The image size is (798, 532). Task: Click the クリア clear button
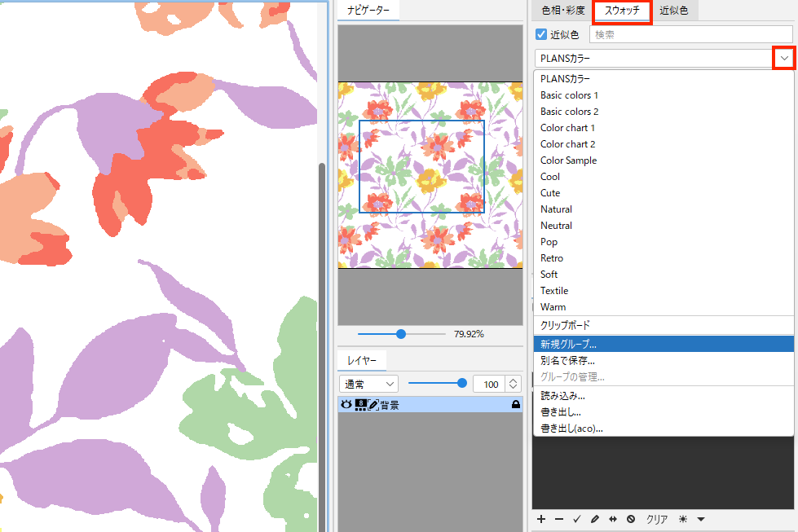point(656,519)
